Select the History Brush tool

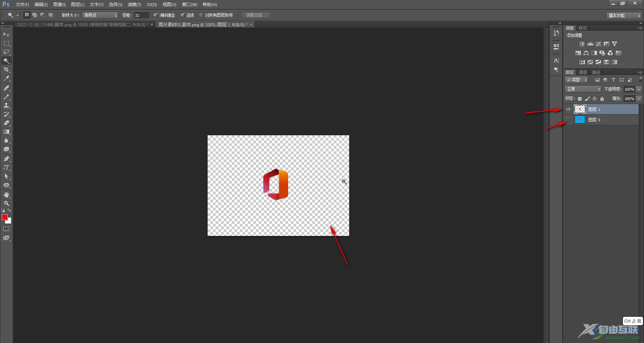pyautogui.click(x=6, y=114)
